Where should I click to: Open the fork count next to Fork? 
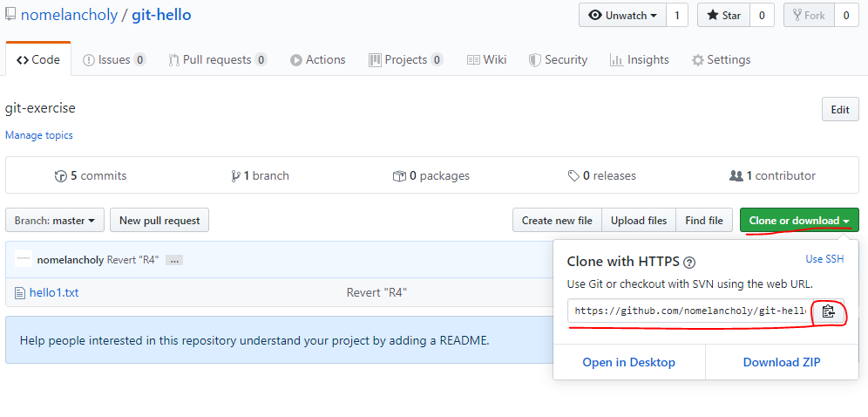tap(846, 16)
